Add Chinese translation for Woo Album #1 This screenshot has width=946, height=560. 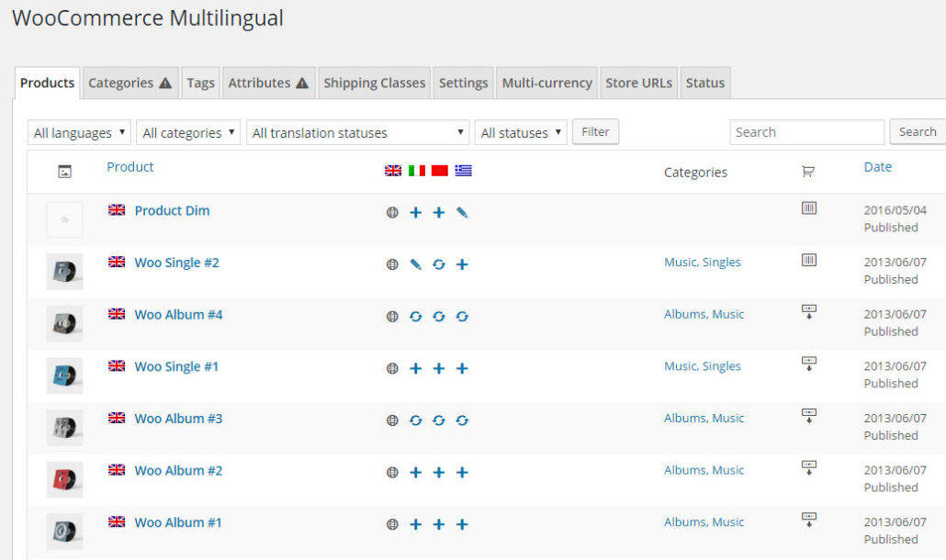click(x=439, y=524)
